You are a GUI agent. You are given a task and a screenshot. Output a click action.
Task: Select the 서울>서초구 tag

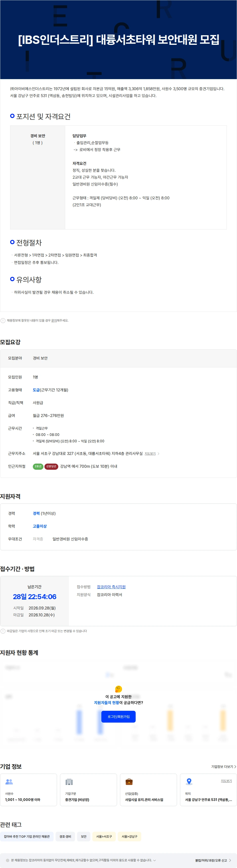(x=104, y=836)
